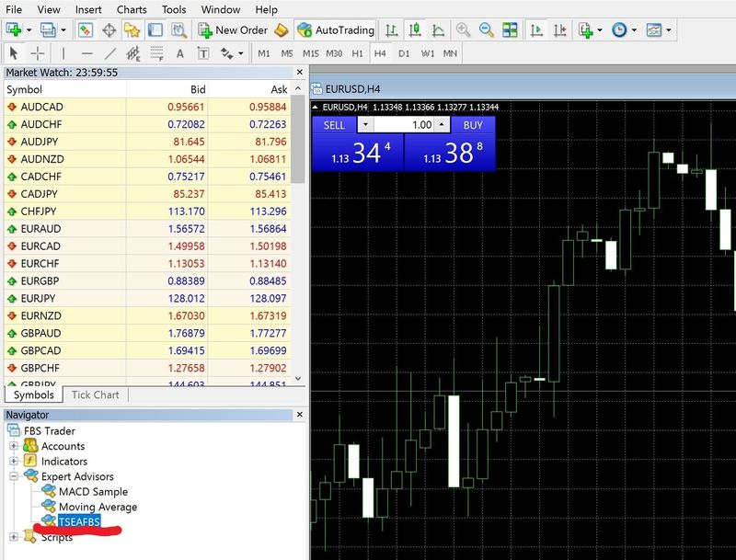Click the Tile Windows icon
Viewport: 736px width, 560px height.
509,30
